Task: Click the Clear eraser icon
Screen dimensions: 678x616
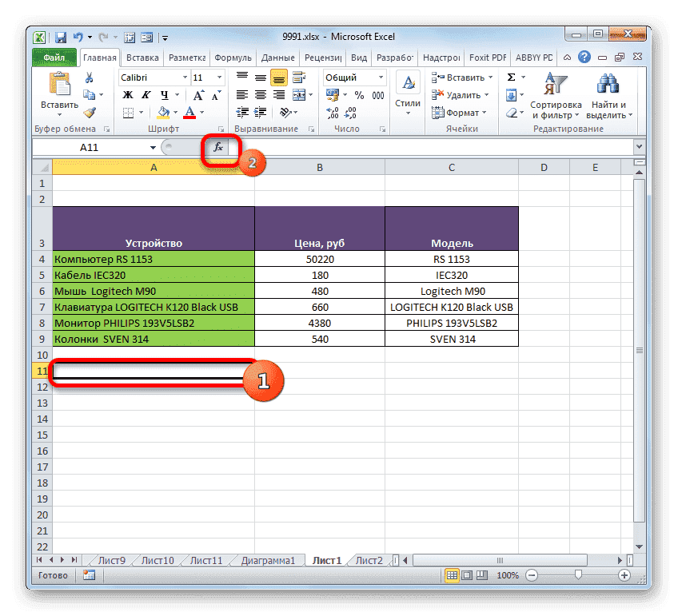Action: (511, 113)
